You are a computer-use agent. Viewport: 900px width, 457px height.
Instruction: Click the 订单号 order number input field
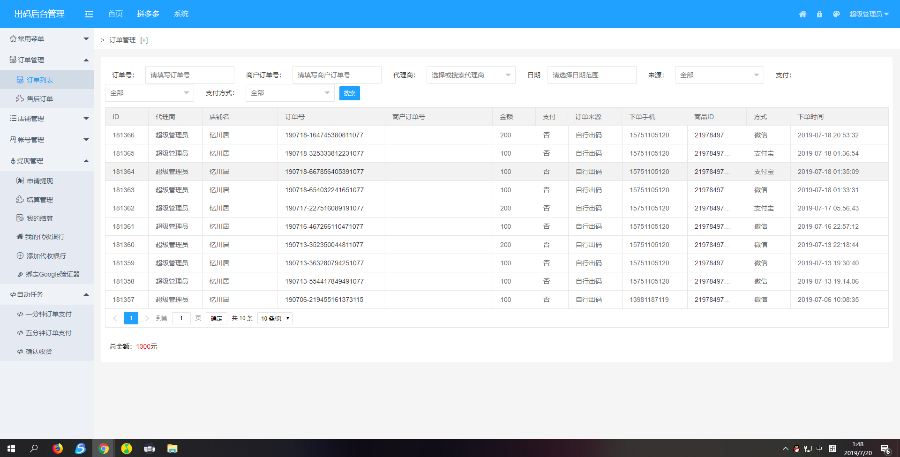point(189,75)
